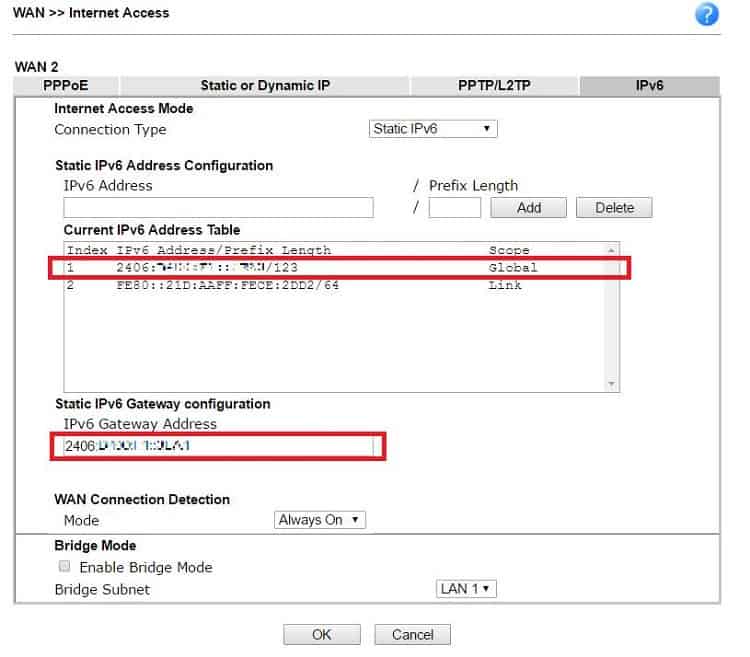Click the OK button
This screenshot has width=750, height=657.
[x=321, y=635]
